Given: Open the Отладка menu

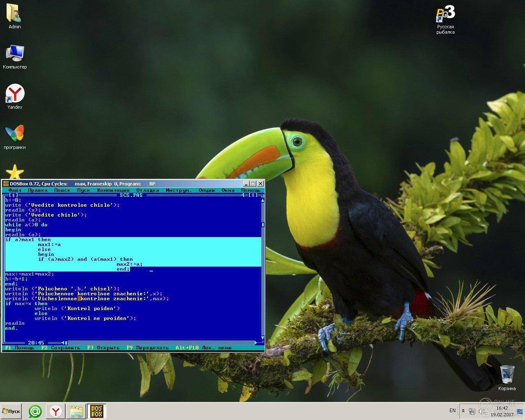Looking at the screenshot, I should point(148,190).
